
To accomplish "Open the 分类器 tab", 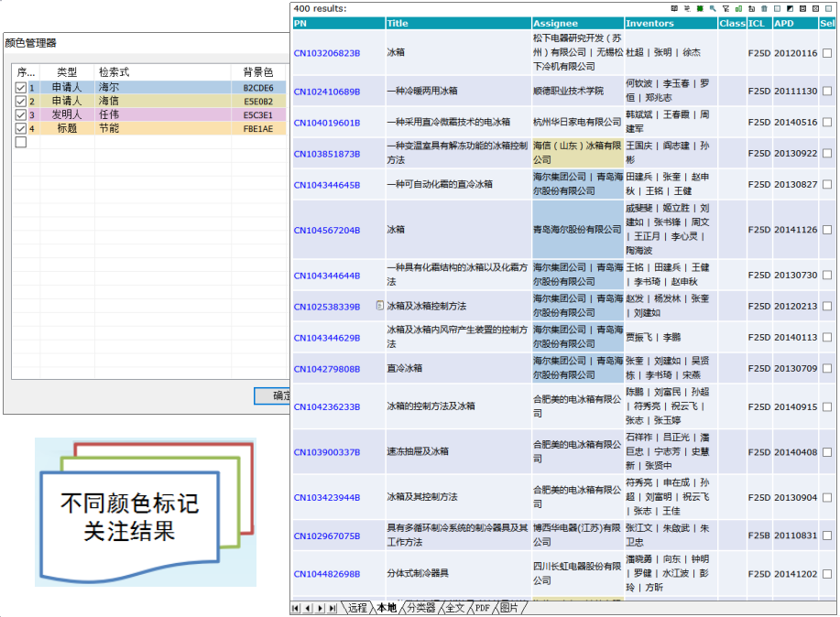I will click(x=421, y=608).
